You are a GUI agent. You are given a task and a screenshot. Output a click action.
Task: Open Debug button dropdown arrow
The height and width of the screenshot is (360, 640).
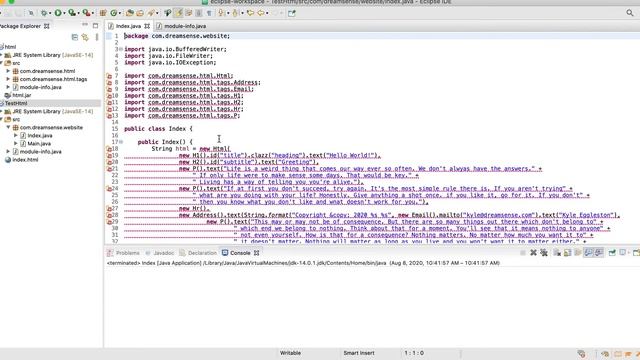tap(50, 13)
